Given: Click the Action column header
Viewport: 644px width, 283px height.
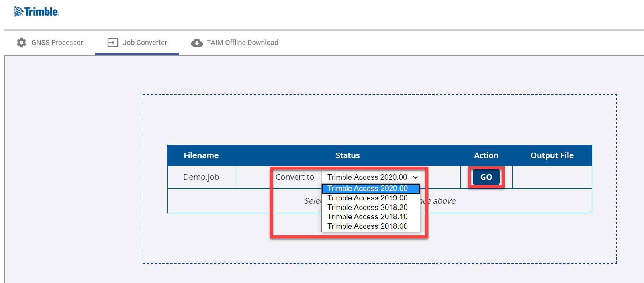Looking at the screenshot, I should pos(486,155).
